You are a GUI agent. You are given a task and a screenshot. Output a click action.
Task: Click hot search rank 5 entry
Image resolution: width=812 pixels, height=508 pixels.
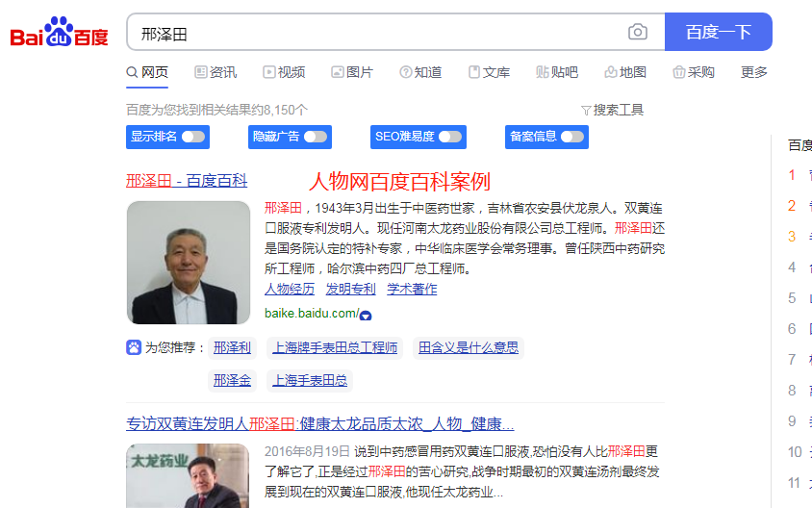(x=799, y=297)
